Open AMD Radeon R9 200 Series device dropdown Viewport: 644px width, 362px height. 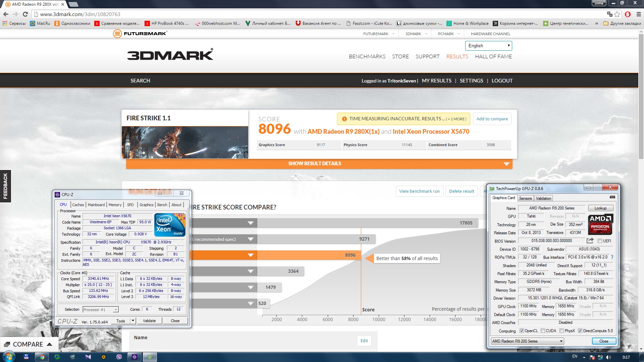click(527, 341)
